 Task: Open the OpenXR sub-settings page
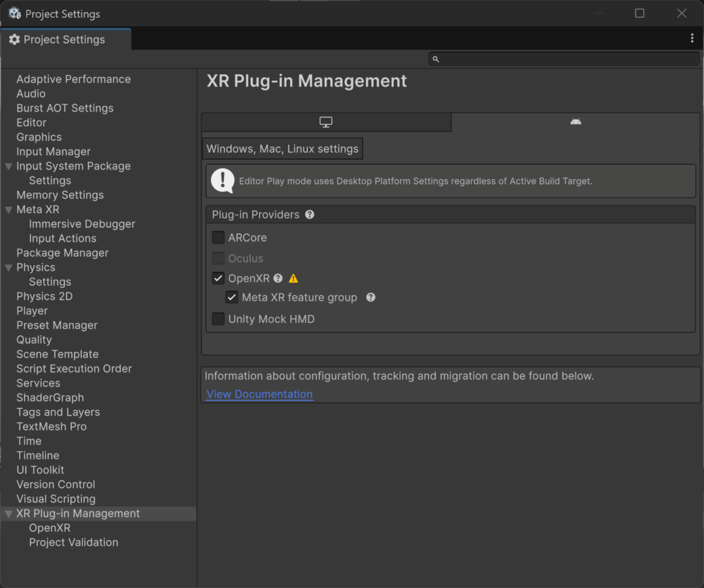[49, 528]
